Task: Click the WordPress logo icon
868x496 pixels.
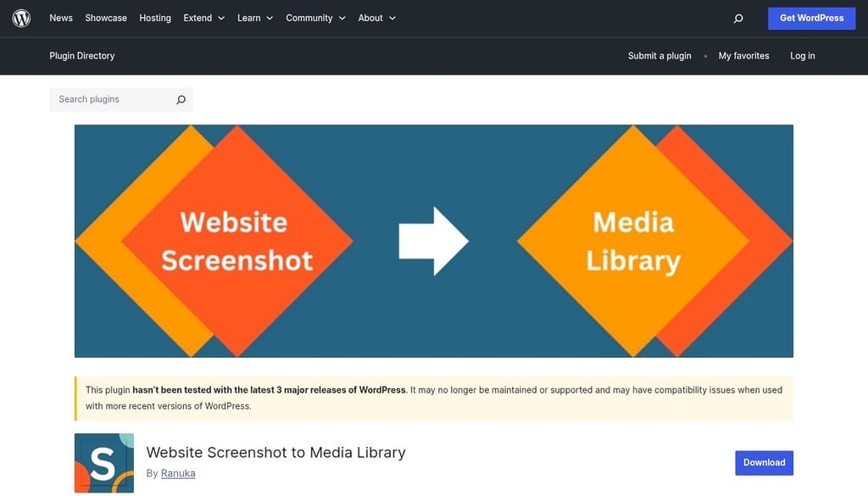Action: [21, 18]
